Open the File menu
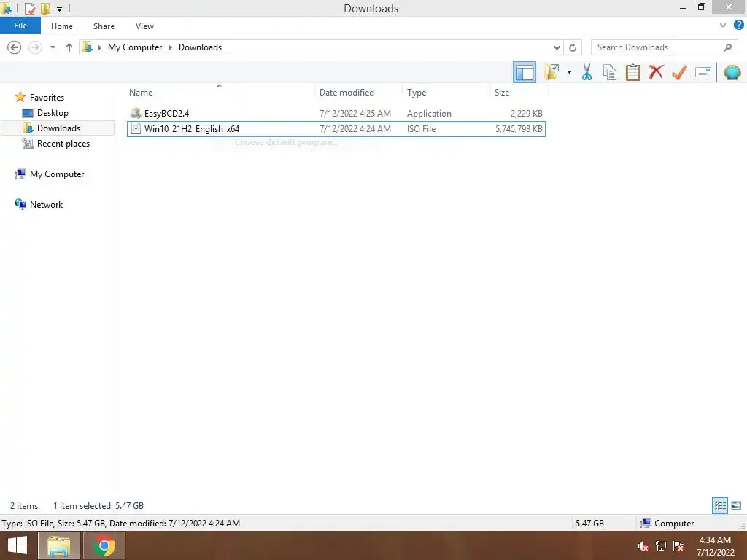This screenshot has height=560, width=747. pos(20,26)
